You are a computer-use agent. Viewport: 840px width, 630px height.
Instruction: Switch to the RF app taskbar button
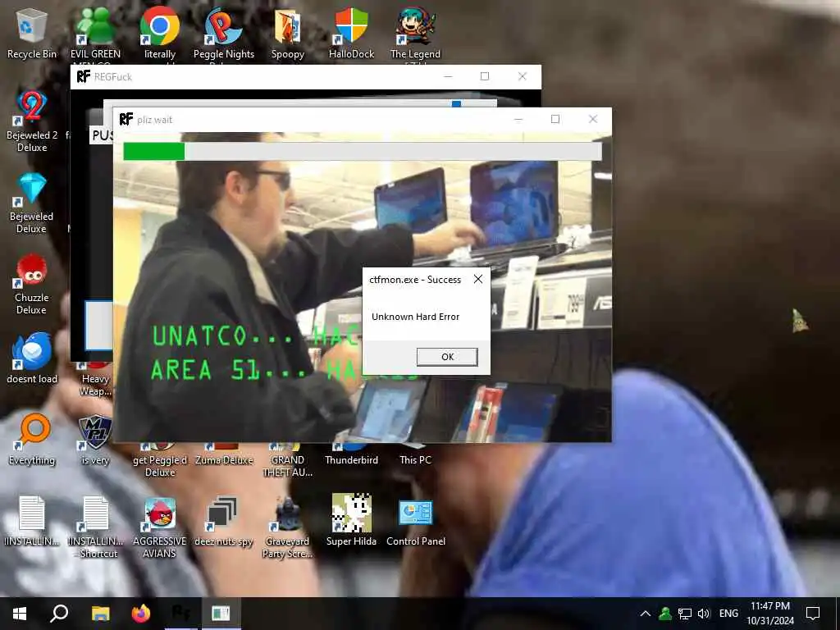pyautogui.click(x=181, y=614)
